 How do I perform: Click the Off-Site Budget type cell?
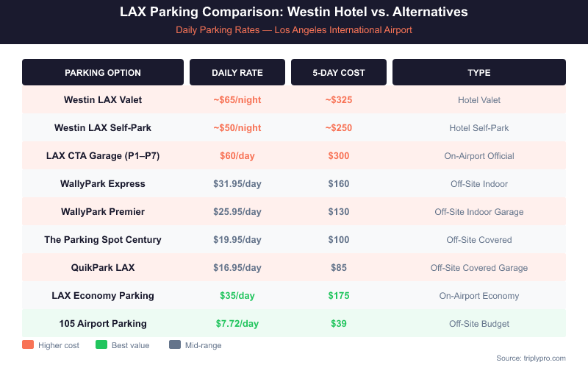point(479,324)
